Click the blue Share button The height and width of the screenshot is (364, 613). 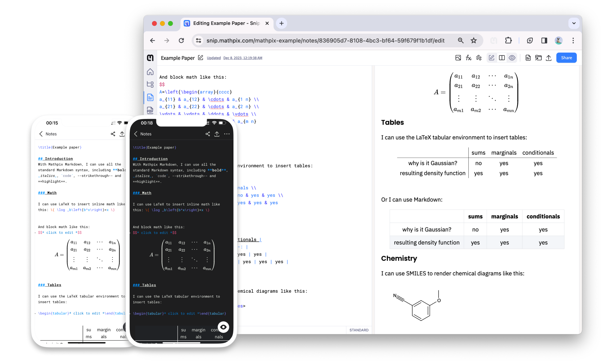pos(566,57)
